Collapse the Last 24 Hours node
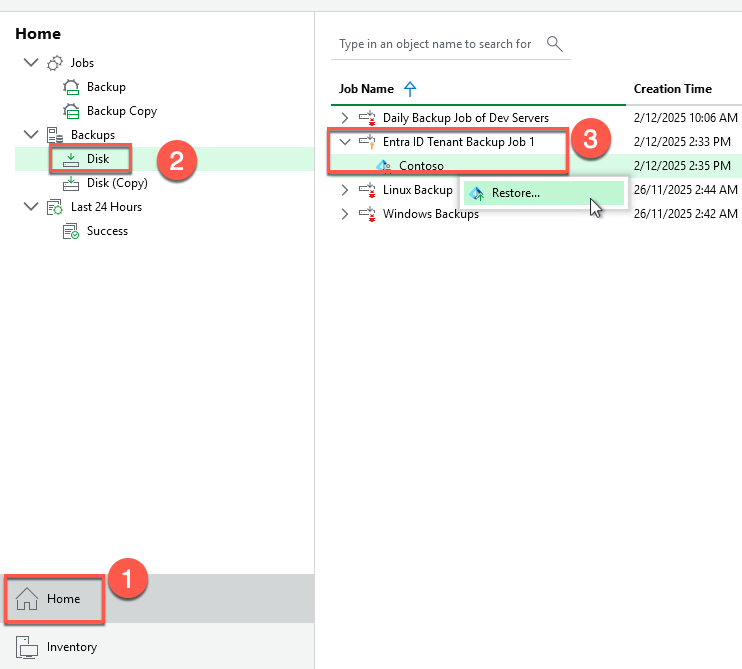The image size is (742, 669). (30, 207)
